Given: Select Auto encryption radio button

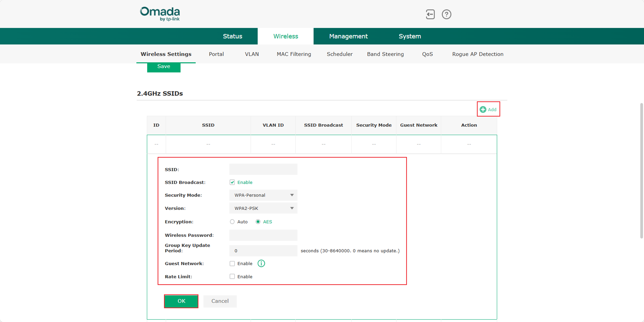Looking at the screenshot, I should coord(232,222).
